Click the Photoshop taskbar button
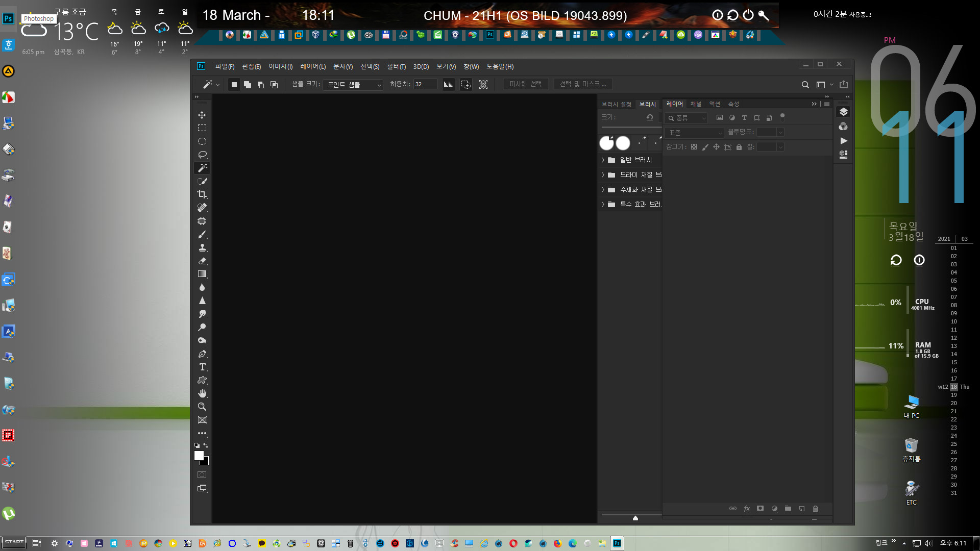980x551 pixels. (x=617, y=543)
